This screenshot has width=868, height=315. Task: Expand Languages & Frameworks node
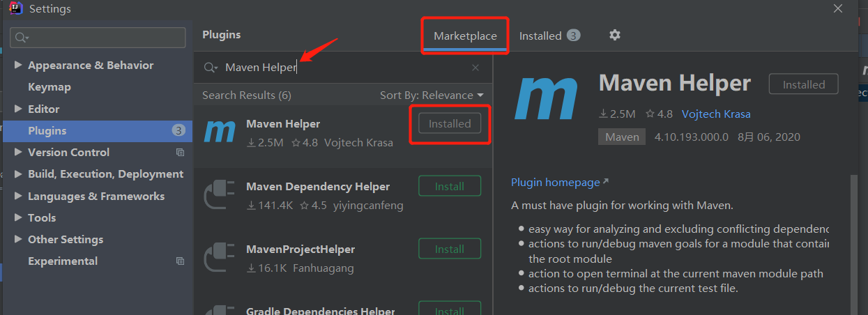18,197
